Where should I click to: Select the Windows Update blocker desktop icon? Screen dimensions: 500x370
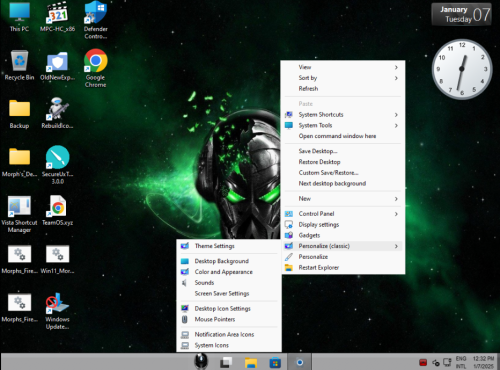(57, 311)
